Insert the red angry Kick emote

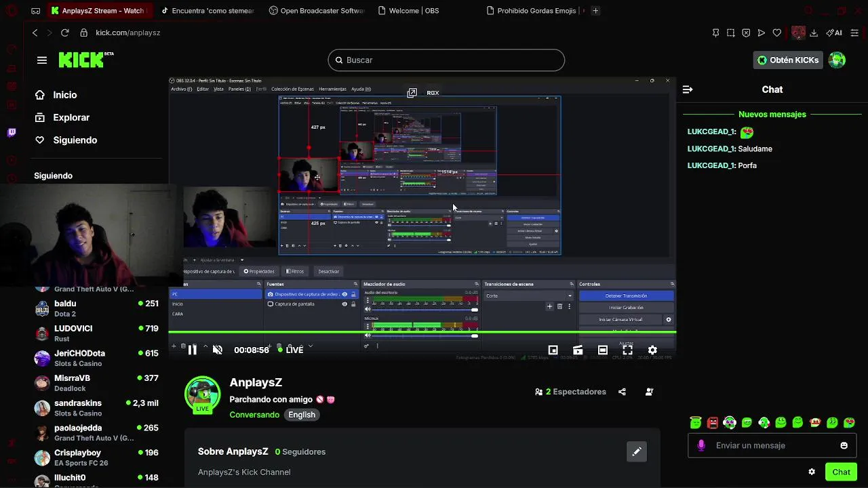coord(713,423)
